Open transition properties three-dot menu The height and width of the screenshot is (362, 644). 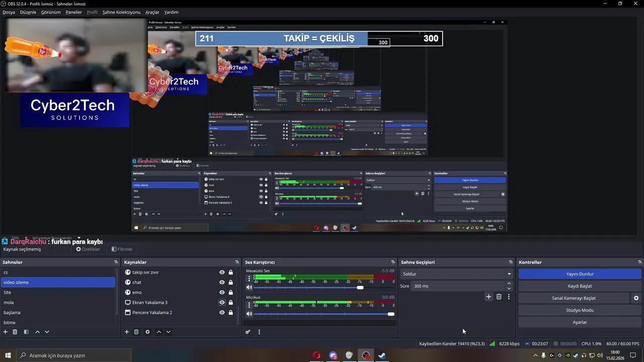click(x=509, y=297)
